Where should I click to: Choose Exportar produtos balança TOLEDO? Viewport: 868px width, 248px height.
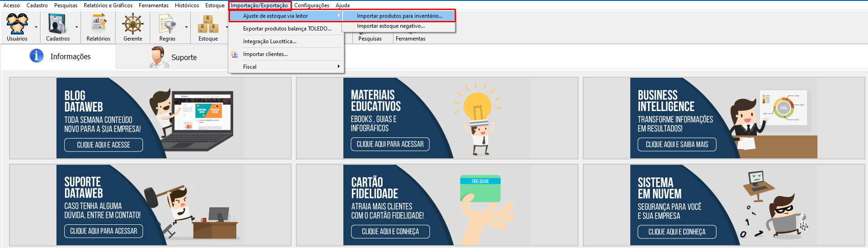tap(287, 29)
